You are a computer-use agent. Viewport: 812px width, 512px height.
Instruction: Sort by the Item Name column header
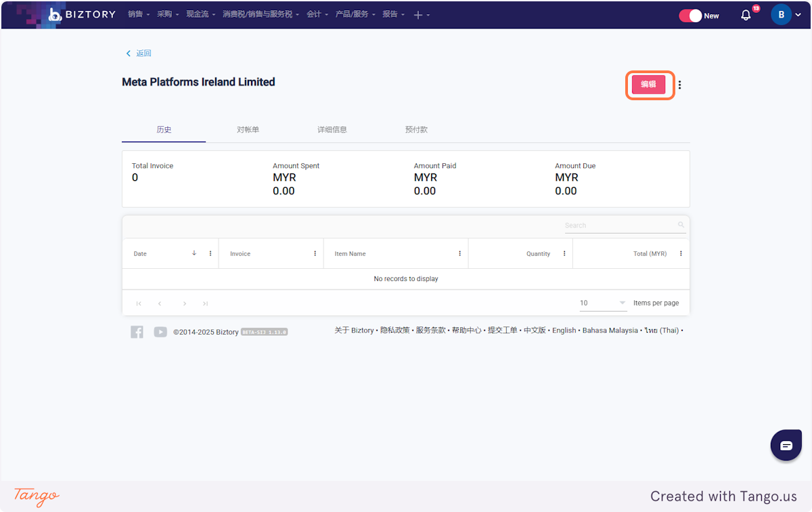coord(350,254)
